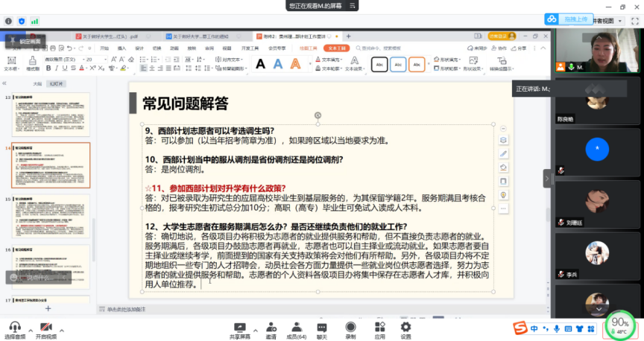Open the 开始 ribbon tab

(104, 48)
